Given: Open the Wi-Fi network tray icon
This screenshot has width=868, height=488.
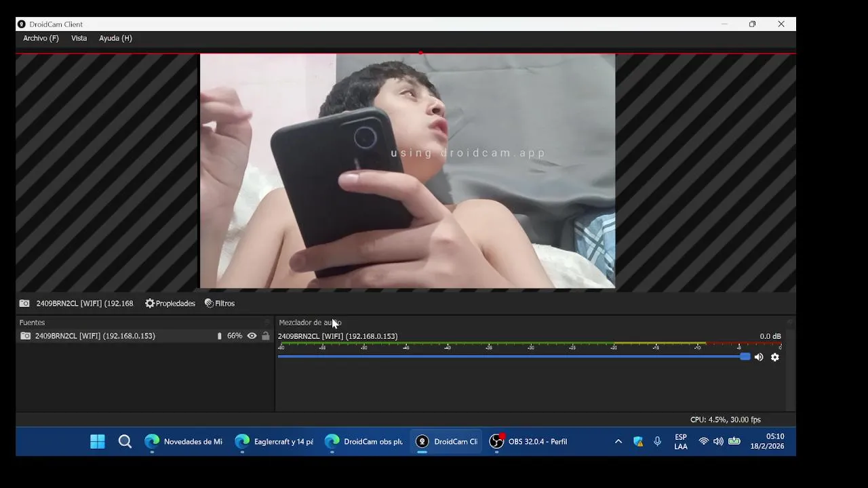Looking at the screenshot, I should point(703,442).
